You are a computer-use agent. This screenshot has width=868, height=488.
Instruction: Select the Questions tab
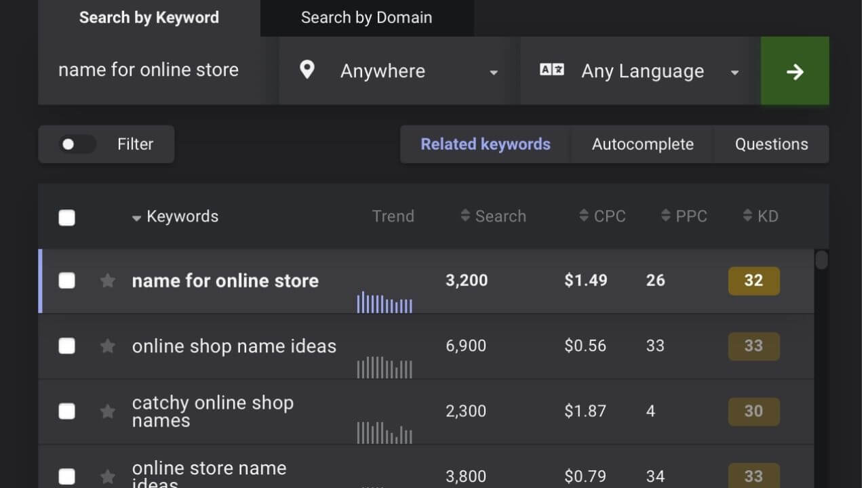click(x=772, y=144)
